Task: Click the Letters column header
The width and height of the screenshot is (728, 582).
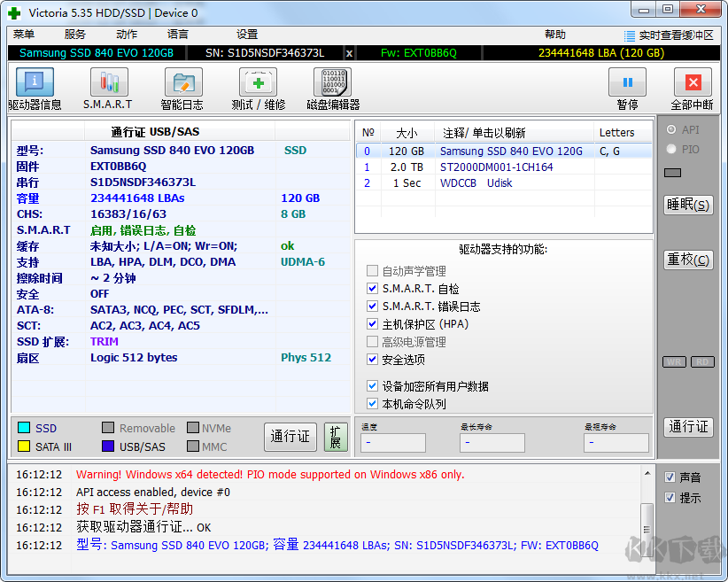Action: point(617,133)
